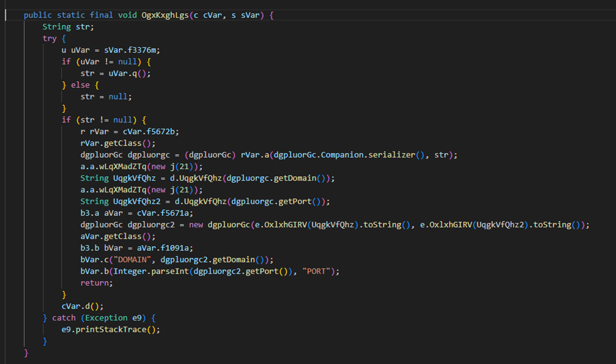Viewport: 616px width, 364px height.
Task: Click Integer.parseInt call
Action: (151, 271)
